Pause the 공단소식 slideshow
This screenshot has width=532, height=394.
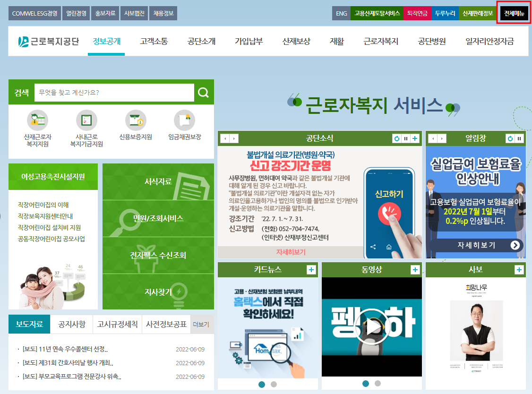click(x=406, y=138)
